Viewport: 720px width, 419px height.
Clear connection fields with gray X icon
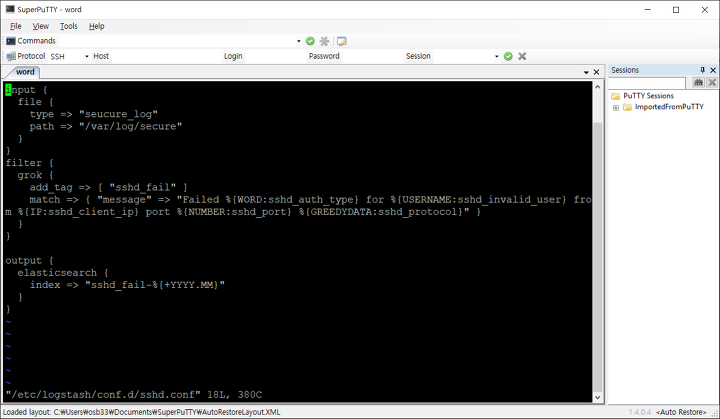(522, 56)
